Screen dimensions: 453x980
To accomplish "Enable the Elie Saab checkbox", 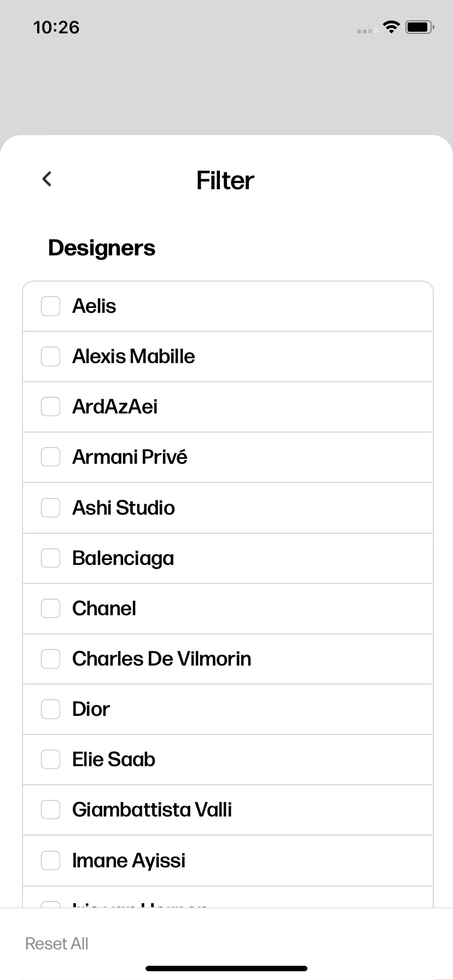I will [51, 760].
